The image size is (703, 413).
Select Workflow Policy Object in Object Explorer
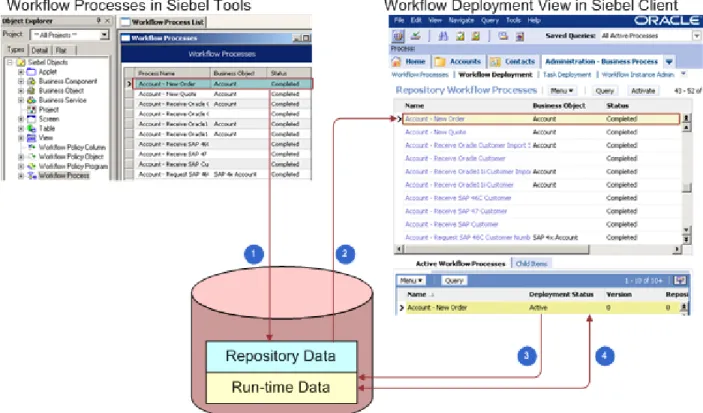click(x=71, y=157)
